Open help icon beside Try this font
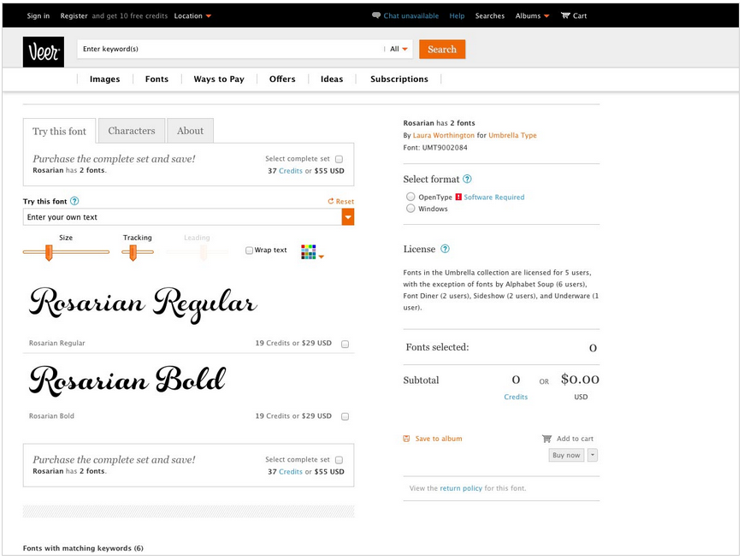Screen dimensions: 744x560 74,201
